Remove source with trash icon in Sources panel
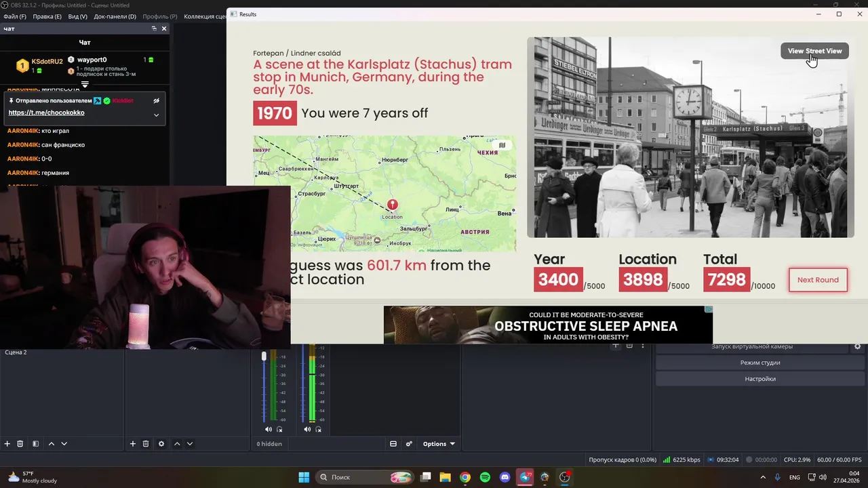Viewport: 868px width, 488px height. tap(146, 444)
